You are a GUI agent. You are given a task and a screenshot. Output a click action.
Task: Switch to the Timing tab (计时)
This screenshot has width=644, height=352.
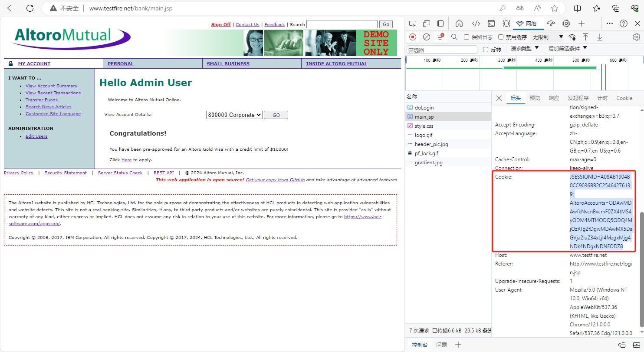click(x=602, y=98)
